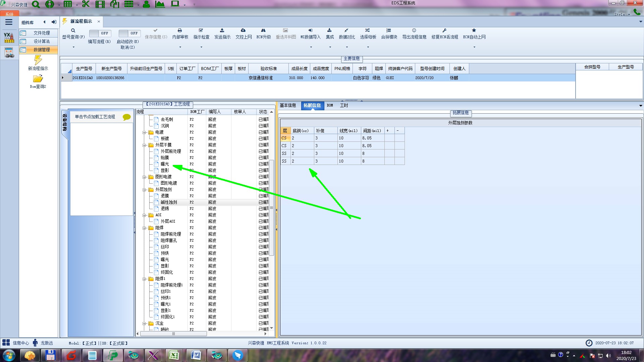Click the lifebuoy help icon in quick bar
This screenshot has height=362, width=644.
click(x=50, y=4)
